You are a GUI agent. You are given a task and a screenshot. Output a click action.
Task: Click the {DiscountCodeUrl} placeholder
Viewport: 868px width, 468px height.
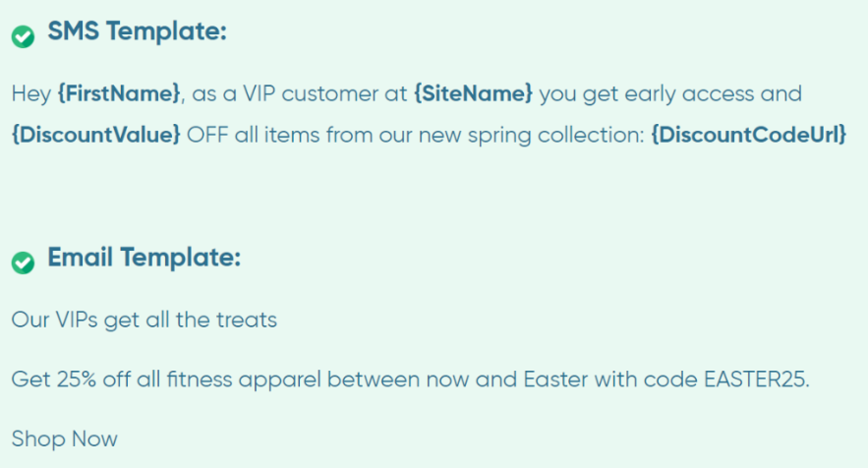pos(748,135)
